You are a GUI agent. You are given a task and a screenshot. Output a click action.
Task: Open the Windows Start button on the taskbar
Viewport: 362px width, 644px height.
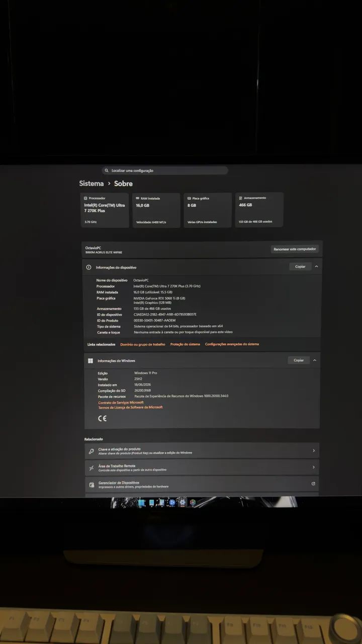[141, 503]
